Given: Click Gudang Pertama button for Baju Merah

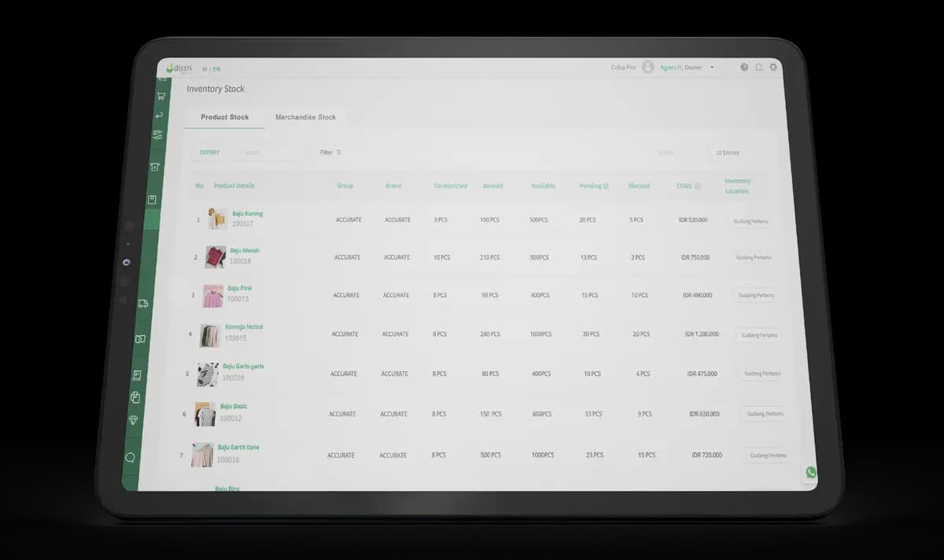Looking at the screenshot, I should pyautogui.click(x=754, y=258).
